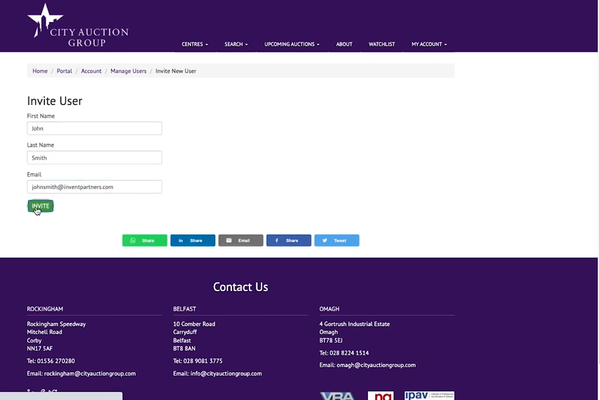Share by Email button
The image size is (600, 400).
[x=241, y=240]
